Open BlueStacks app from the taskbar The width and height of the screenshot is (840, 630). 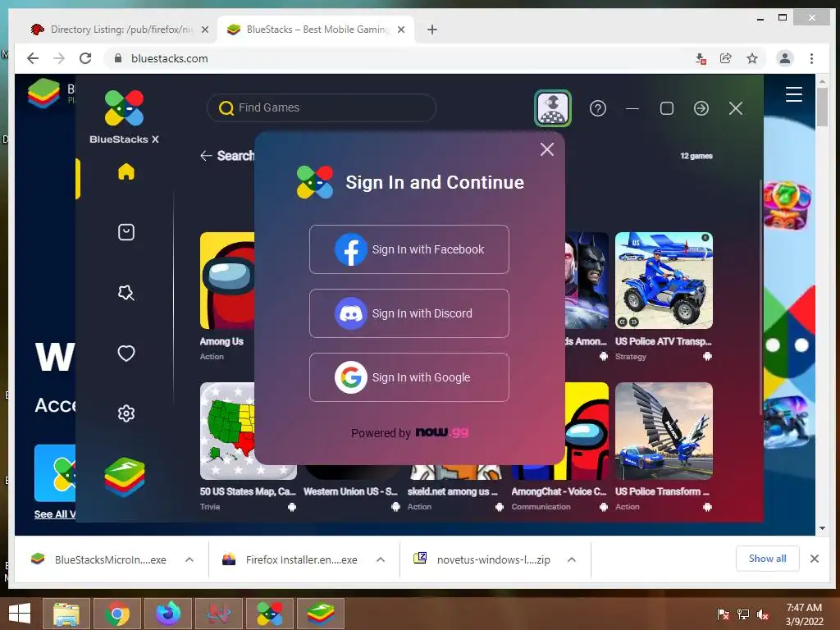point(321,614)
